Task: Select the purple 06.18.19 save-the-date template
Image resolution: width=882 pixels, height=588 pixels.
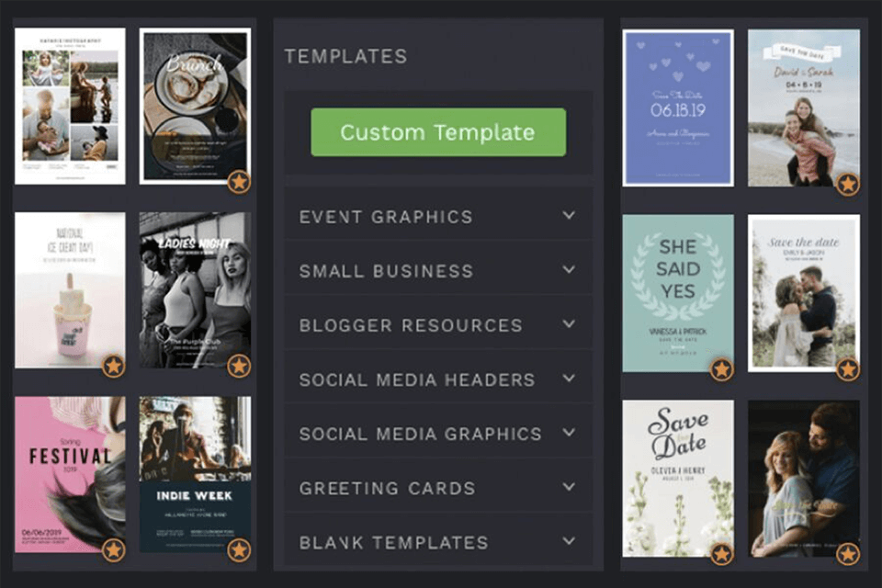Action: [x=678, y=107]
